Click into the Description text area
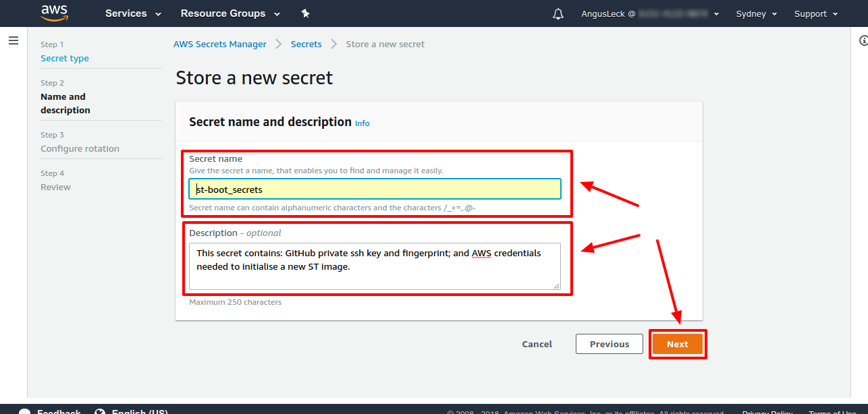 click(x=375, y=266)
